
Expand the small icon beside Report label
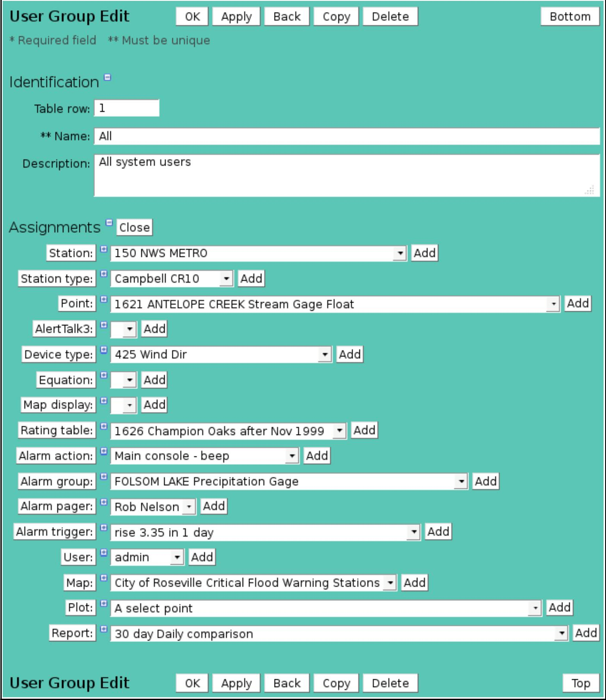point(103,628)
